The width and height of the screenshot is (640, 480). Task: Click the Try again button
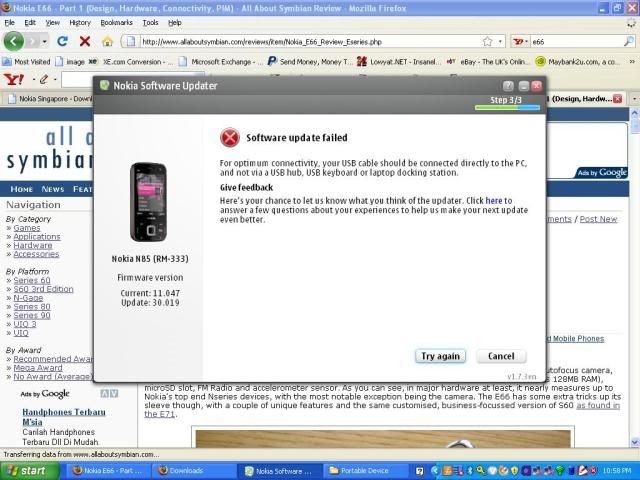441,356
